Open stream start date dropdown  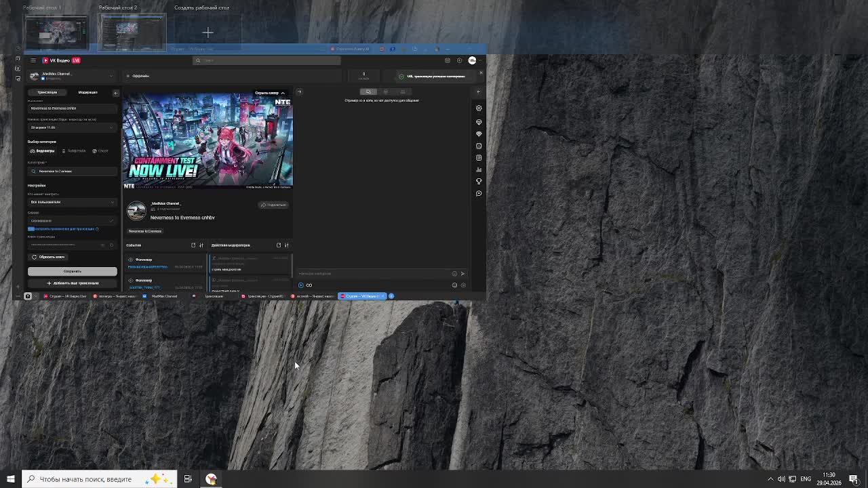pyautogui.click(x=73, y=127)
